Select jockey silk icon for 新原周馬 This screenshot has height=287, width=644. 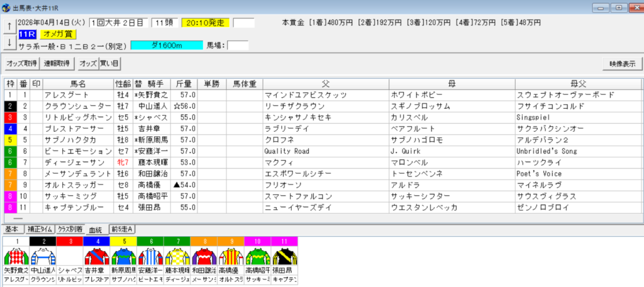point(123,256)
